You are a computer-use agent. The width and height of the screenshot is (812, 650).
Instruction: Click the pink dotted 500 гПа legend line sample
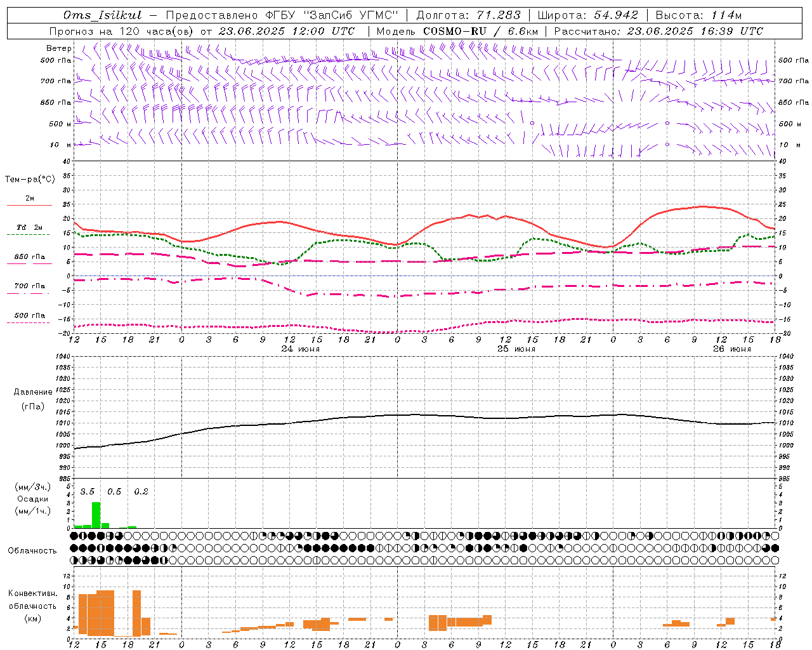pyautogui.click(x=28, y=323)
